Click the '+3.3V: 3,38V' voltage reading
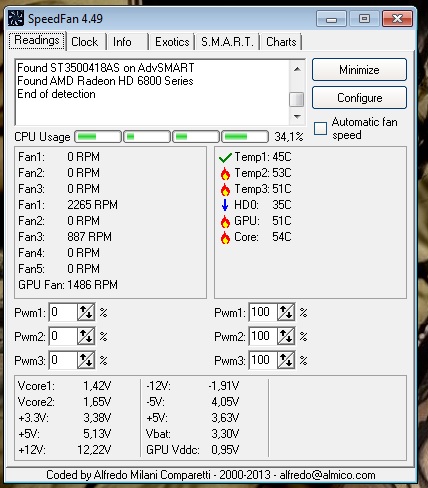Image resolution: width=428 pixels, height=488 pixels. coord(65,418)
